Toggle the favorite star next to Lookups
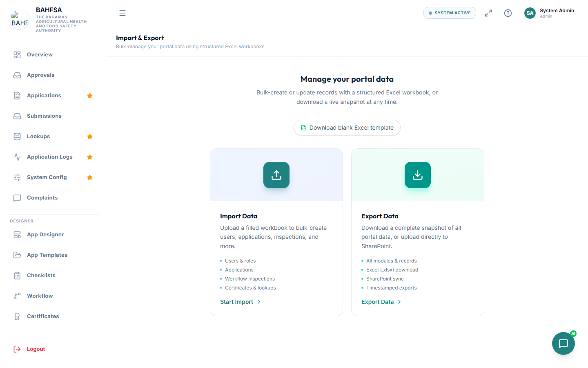 [x=90, y=137]
